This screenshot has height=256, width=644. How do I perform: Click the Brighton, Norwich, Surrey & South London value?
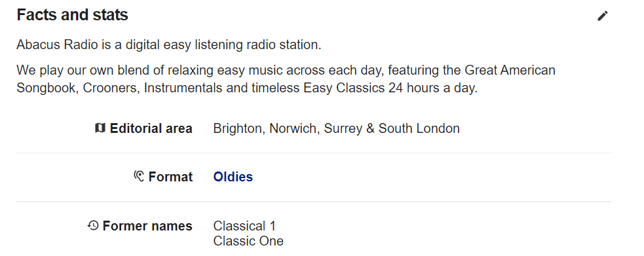click(x=336, y=128)
